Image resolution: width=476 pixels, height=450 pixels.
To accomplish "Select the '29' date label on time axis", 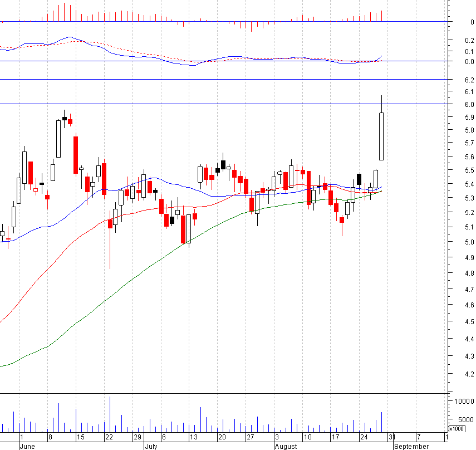I will 138,437.
